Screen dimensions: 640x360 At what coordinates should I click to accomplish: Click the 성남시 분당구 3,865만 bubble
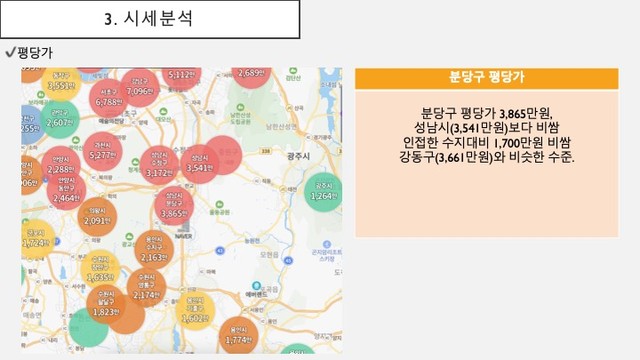(174, 206)
